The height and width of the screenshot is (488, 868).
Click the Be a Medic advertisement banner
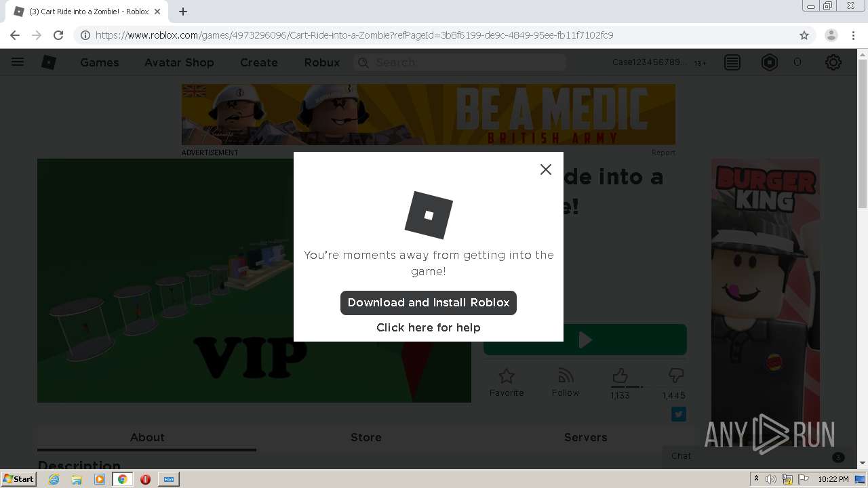(x=429, y=115)
